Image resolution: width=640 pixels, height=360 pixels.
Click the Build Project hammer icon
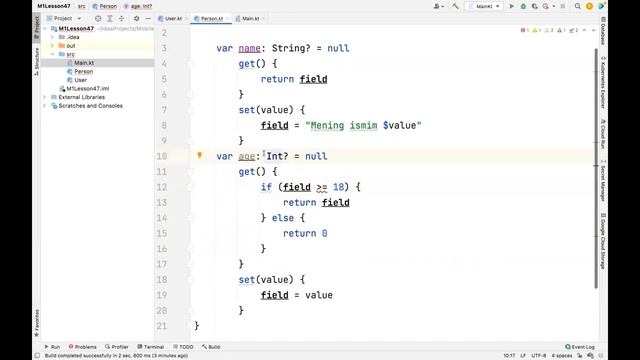pos(456,6)
